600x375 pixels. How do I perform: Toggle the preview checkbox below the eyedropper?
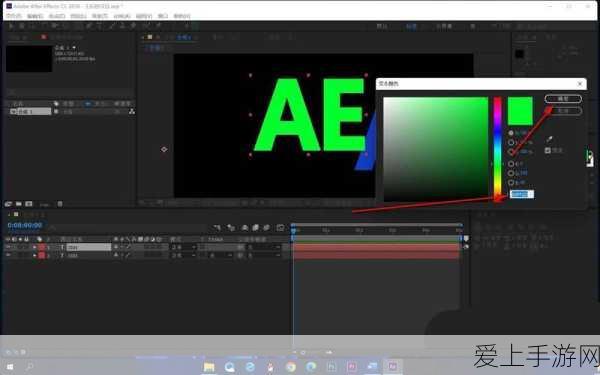point(548,150)
